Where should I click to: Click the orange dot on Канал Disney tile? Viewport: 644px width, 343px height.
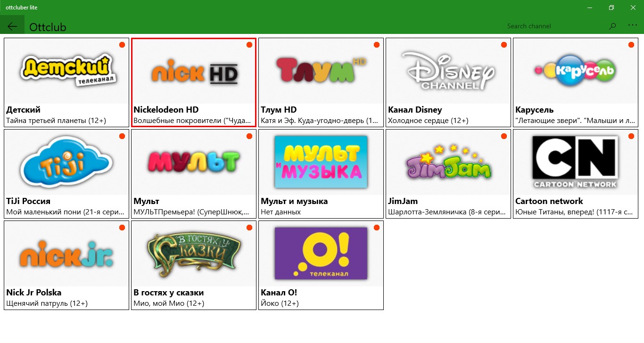point(504,45)
